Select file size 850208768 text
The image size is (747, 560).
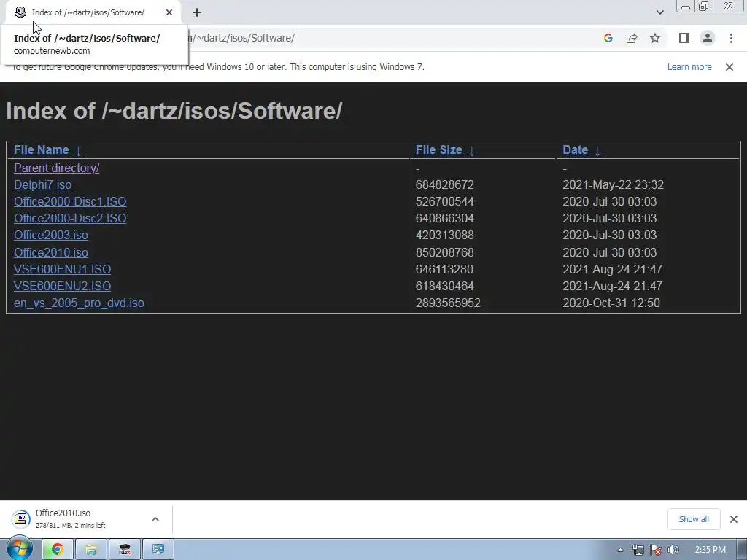point(444,252)
